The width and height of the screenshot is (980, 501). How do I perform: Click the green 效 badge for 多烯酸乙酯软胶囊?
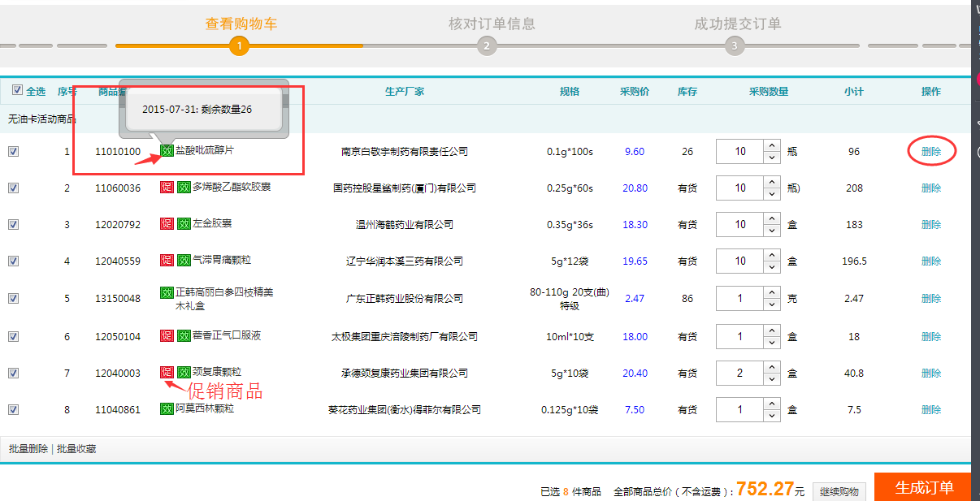[x=184, y=188]
